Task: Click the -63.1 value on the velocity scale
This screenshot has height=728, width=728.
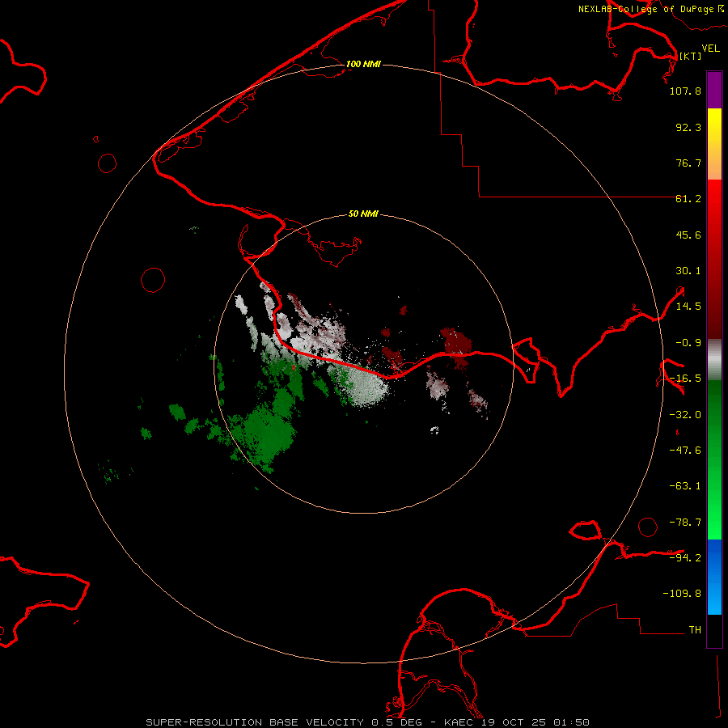Action: tap(685, 486)
